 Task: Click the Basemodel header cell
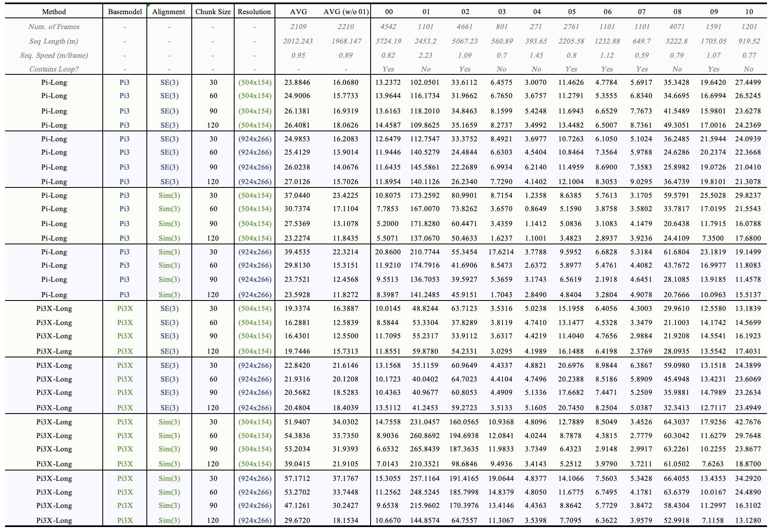(x=125, y=12)
